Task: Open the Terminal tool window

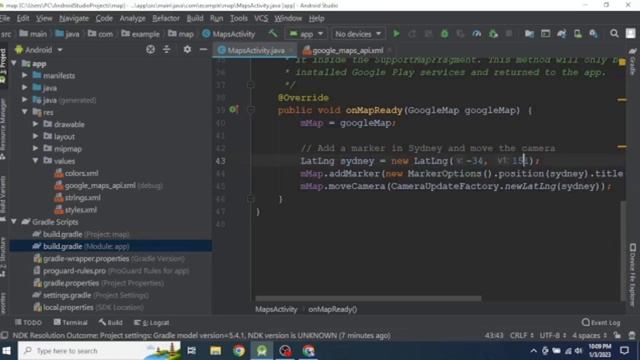Action: tap(70, 322)
